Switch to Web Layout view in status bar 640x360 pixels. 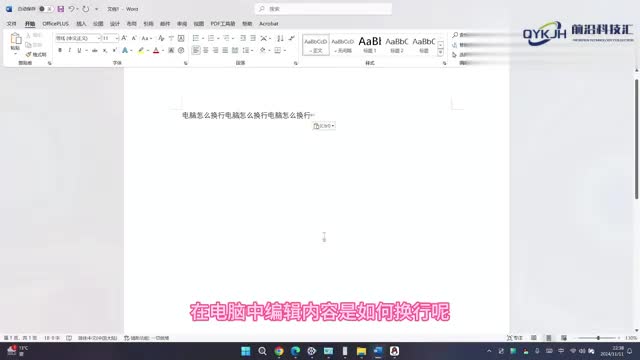(x=564, y=338)
